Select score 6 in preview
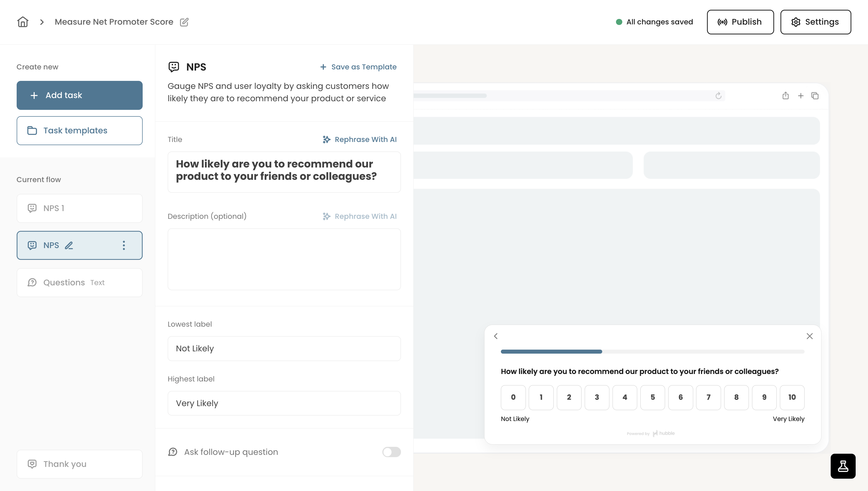Image resolution: width=868 pixels, height=491 pixels. click(681, 397)
